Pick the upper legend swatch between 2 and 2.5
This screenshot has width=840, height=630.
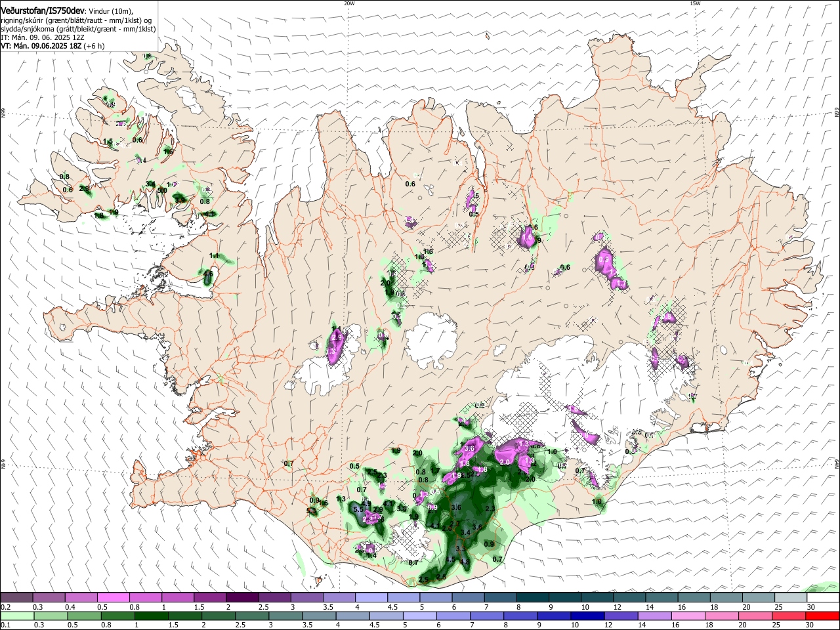(243, 598)
